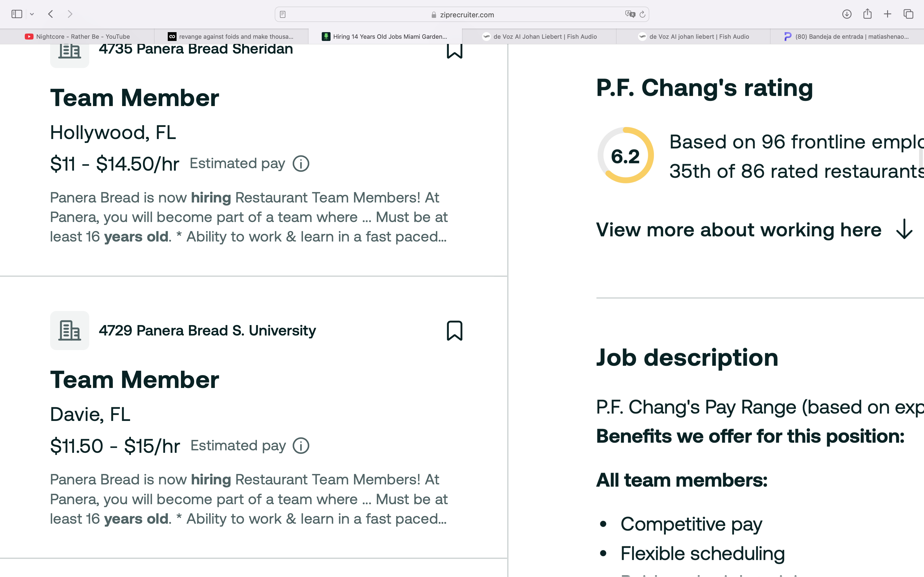Open the sidebar options dropdown arrow
924x577 pixels.
click(x=32, y=14)
